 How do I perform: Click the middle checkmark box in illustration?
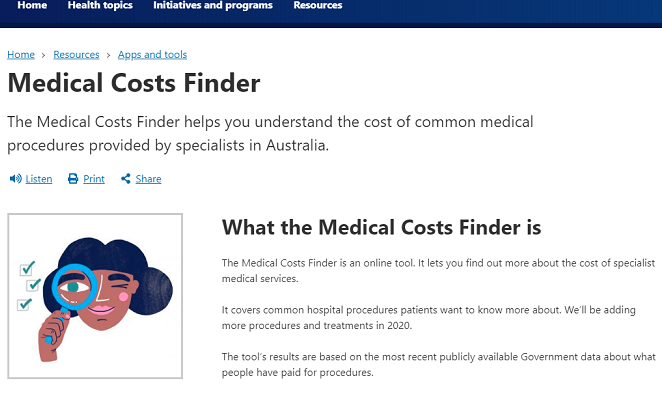33,285
